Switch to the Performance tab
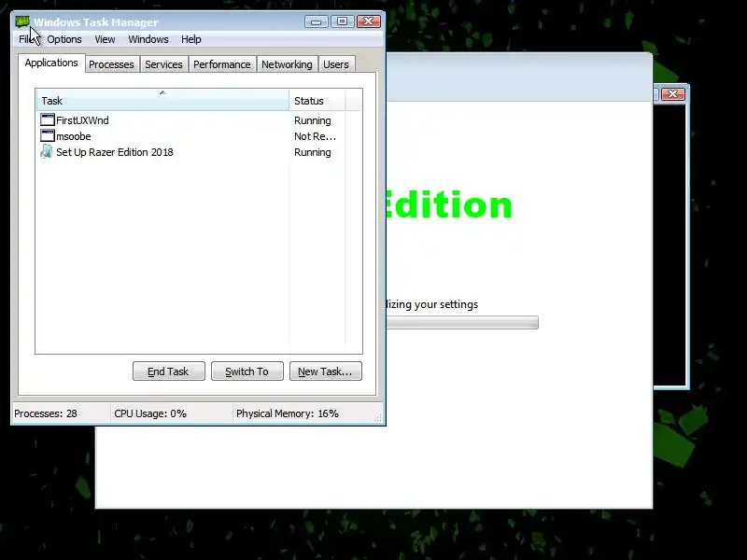Screen dimensions: 747x560 coord(222,64)
